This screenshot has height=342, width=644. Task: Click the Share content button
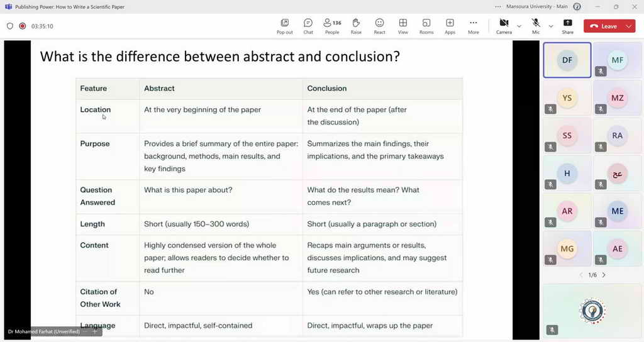568,26
